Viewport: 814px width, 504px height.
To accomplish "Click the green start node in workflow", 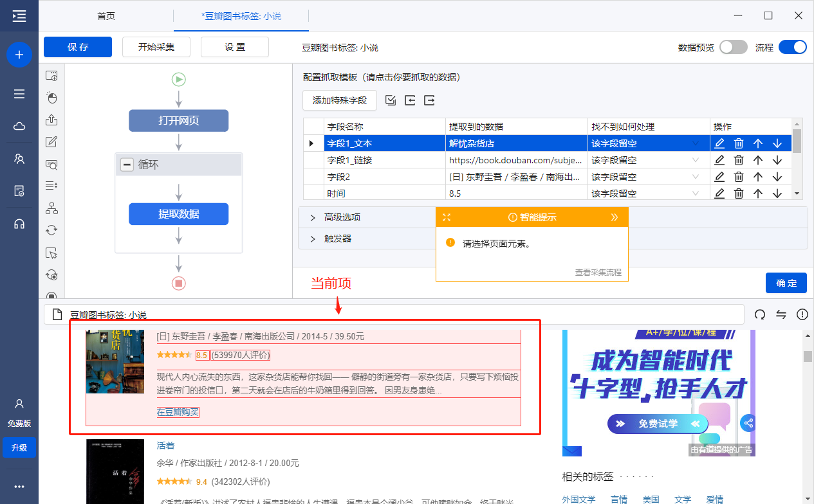I will pos(179,79).
